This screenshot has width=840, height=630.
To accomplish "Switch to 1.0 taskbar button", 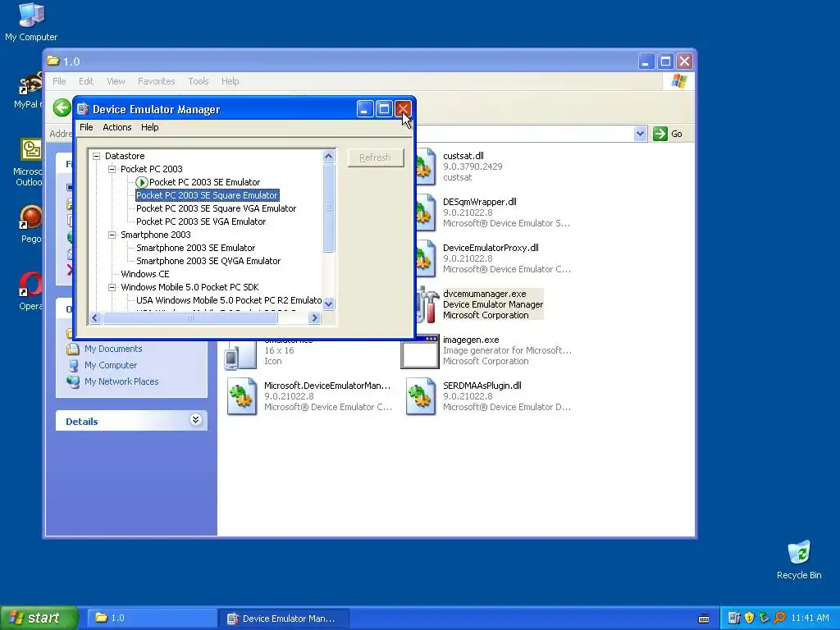I will (x=150, y=618).
